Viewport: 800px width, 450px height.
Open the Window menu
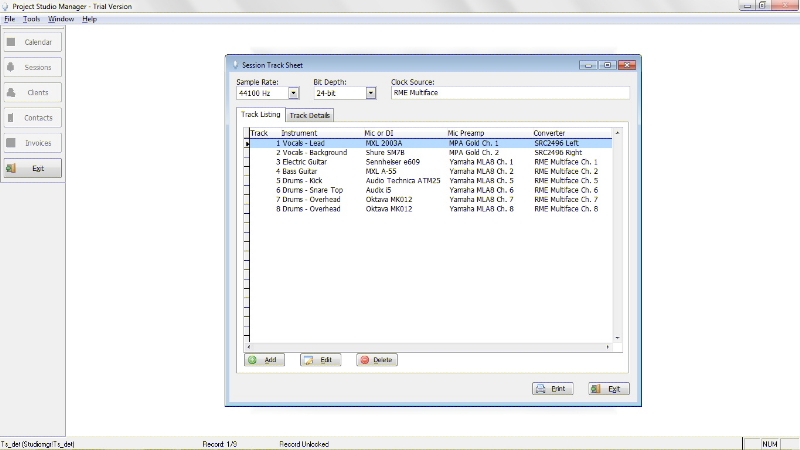coord(61,19)
